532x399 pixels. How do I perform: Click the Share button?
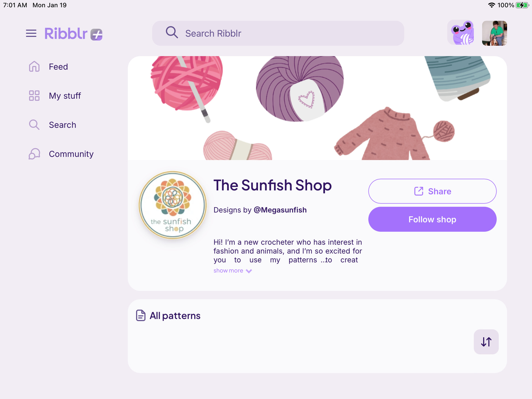[432, 191]
